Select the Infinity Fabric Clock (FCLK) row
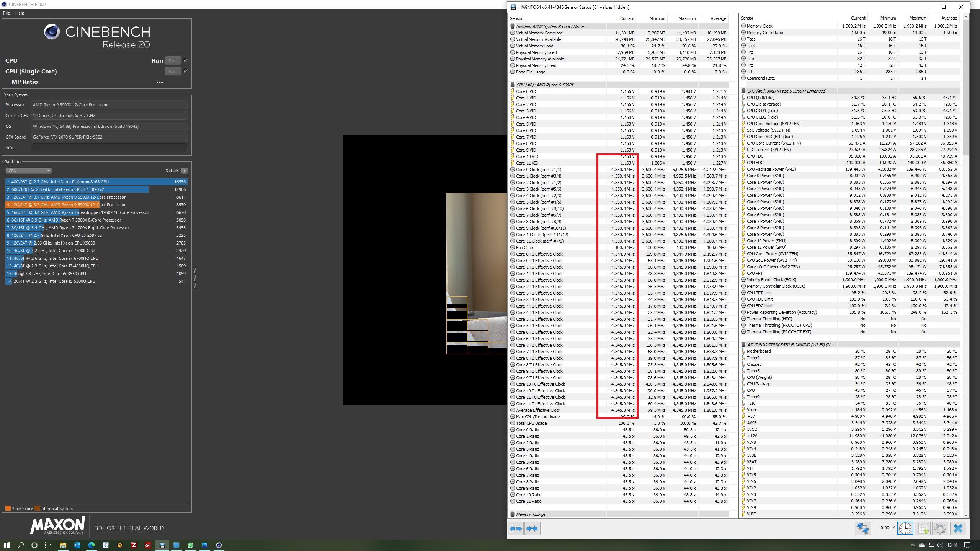This screenshot has height=551, width=980. (x=850, y=280)
